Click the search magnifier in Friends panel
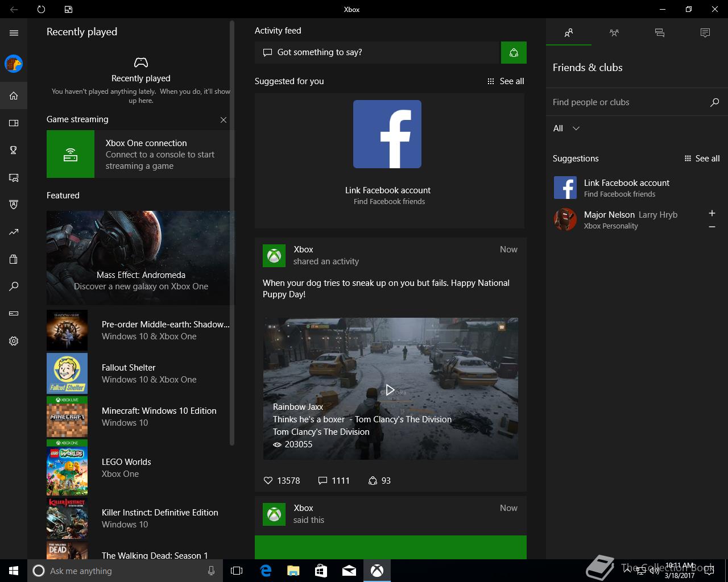This screenshot has height=582, width=728. click(x=715, y=102)
